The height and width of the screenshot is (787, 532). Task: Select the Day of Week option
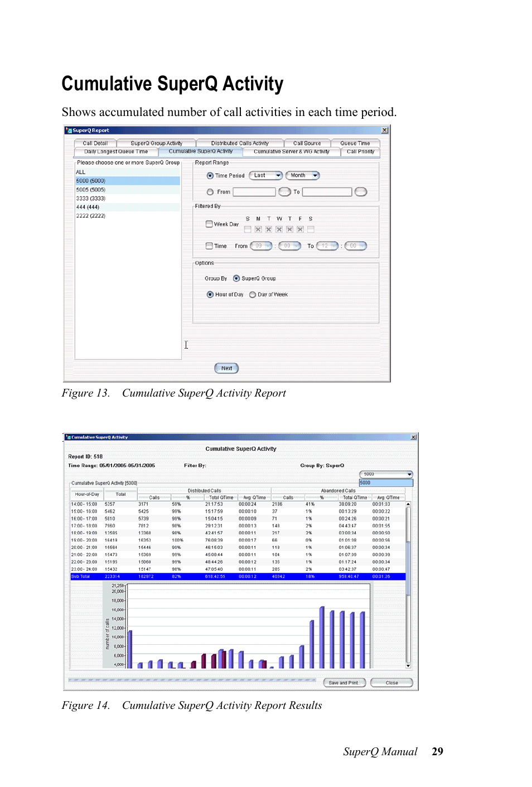coord(253,294)
